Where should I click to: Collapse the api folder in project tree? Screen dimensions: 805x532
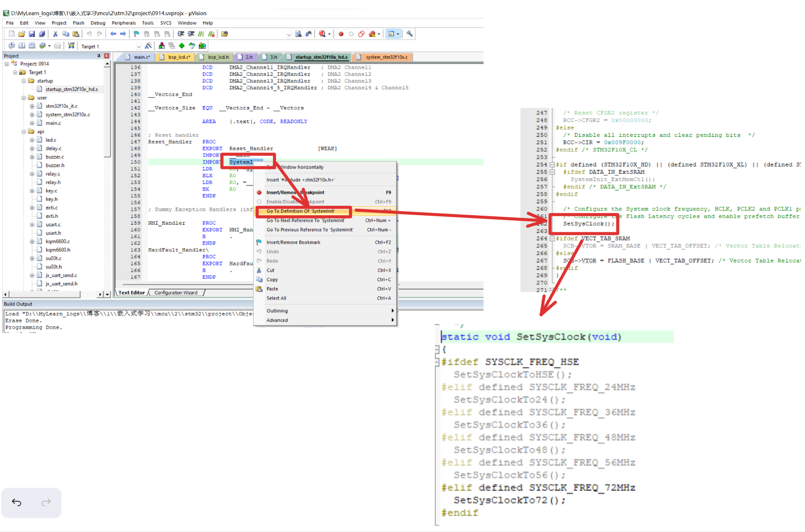pos(23,132)
